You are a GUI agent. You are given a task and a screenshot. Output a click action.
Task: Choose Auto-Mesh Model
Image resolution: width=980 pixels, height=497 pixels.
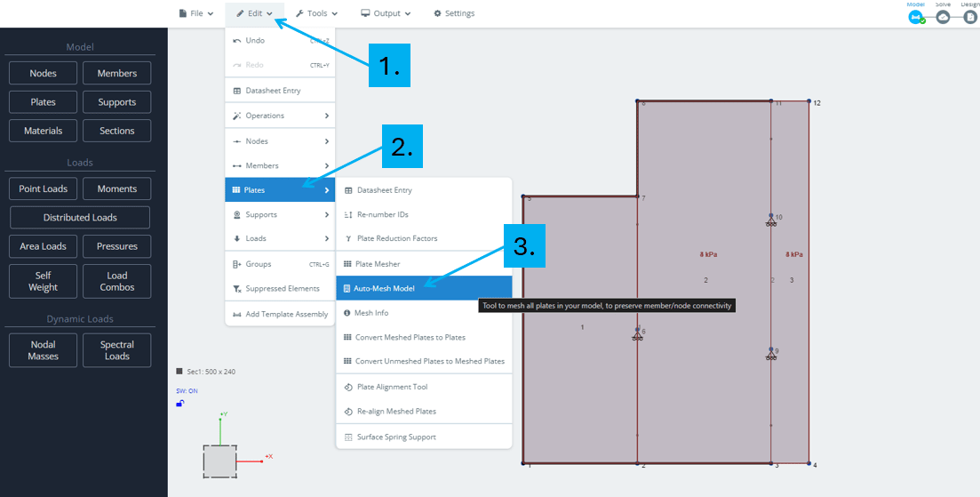click(x=424, y=288)
